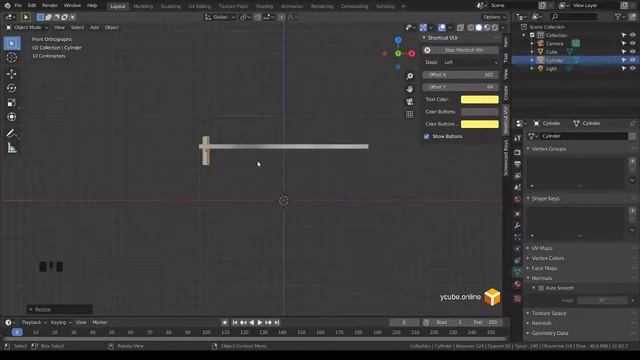This screenshot has width=640, height=360.
Task: Expand the Light item in outliner
Action: pos(532,69)
